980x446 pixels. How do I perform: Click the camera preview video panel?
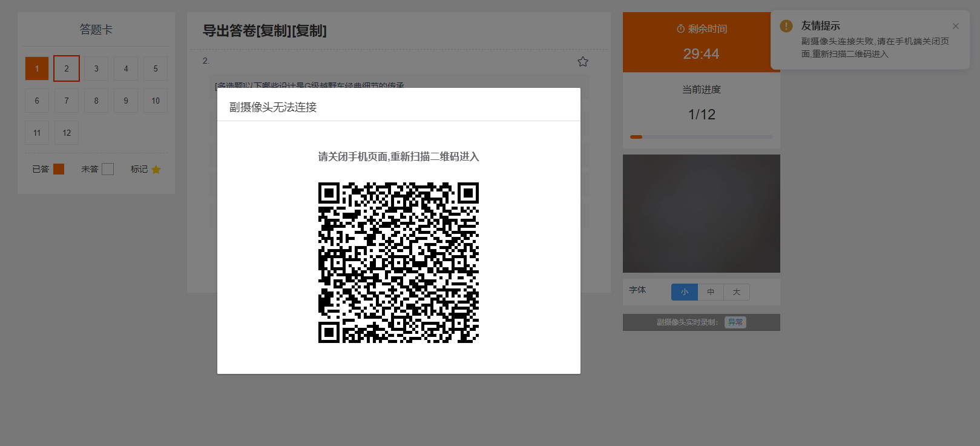[702, 213]
